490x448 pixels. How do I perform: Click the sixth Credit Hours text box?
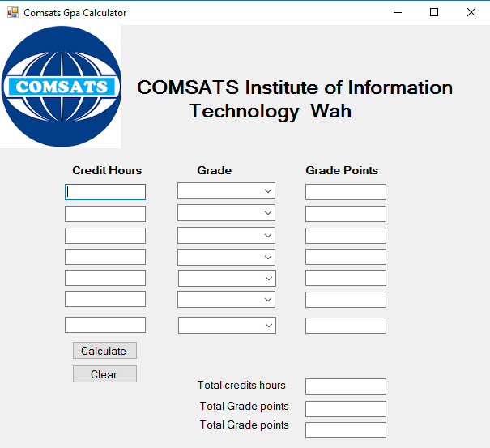click(x=105, y=299)
